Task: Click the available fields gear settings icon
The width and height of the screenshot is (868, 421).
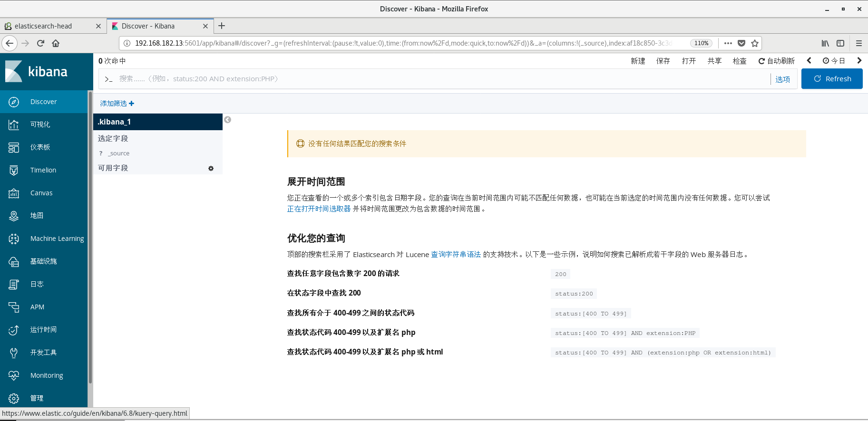Action: point(211,168)
